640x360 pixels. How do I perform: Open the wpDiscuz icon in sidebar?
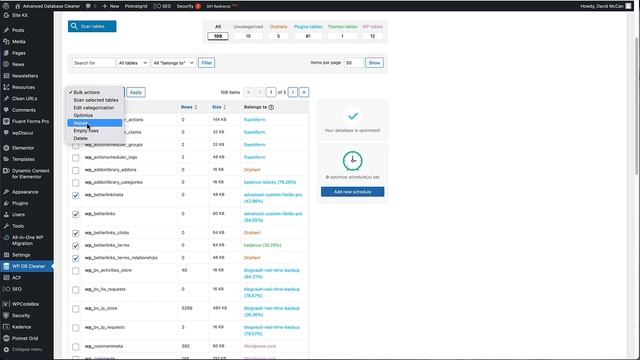[x=6, y=133]
